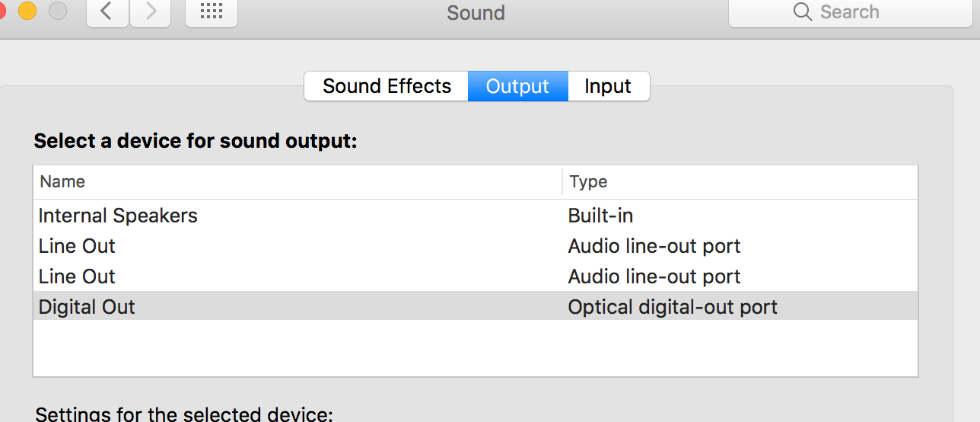Close the Sound window with red button
Screen dimensions: 980x422
point(2,9)
